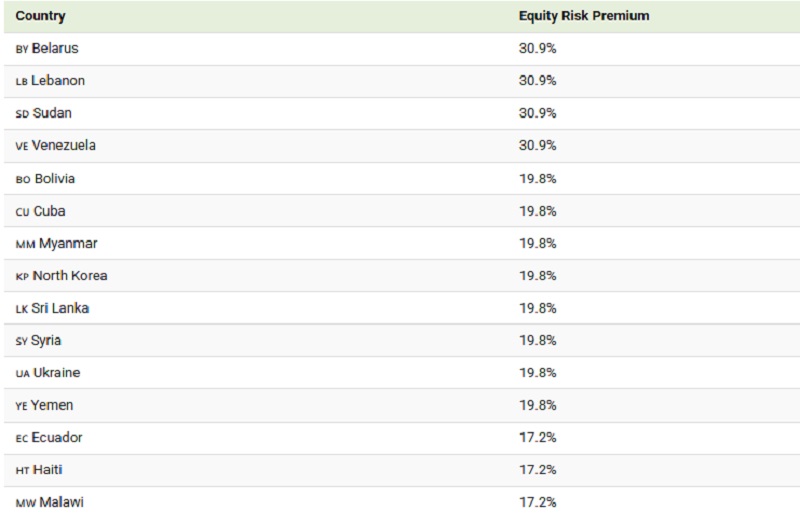Viewport: 800px width, 524px height.
Task: Pick Sri Lanka from the list
Action: [x=61, y=309]
